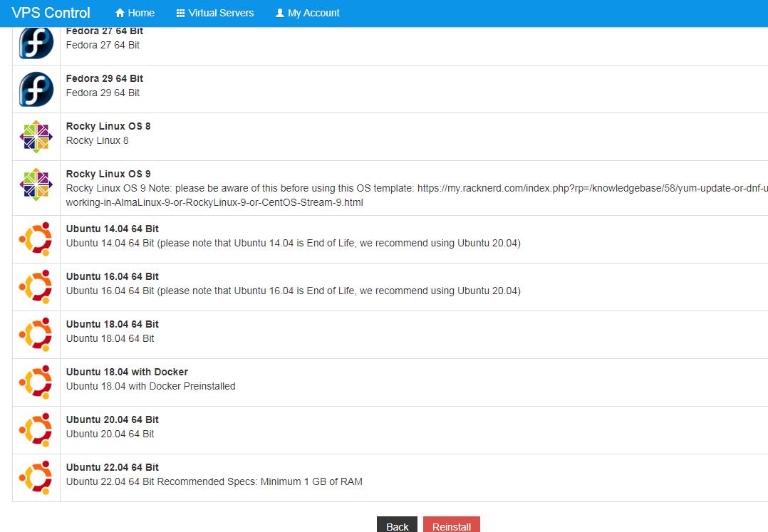Click the 'Minimum 1 GB of RAM' description
This screenshot has height=532, width=768.
coord(214,481)
